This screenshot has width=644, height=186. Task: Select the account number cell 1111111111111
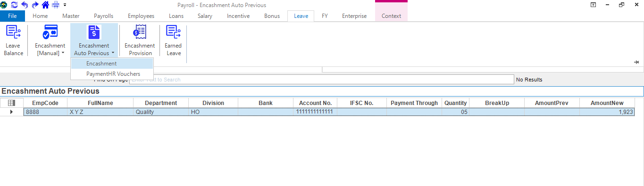click(x=315, y=112)
